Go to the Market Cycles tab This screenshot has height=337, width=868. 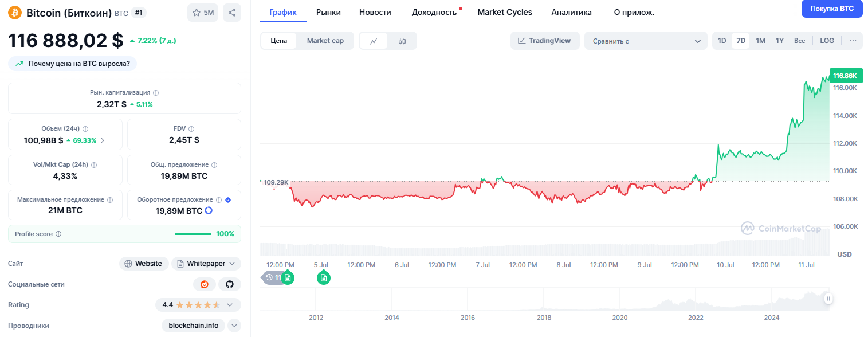click(x=505, y=12)
